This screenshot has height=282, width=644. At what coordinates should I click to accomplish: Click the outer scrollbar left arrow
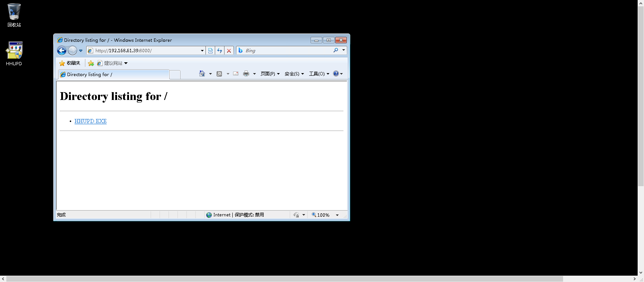(x=3, y=279)
